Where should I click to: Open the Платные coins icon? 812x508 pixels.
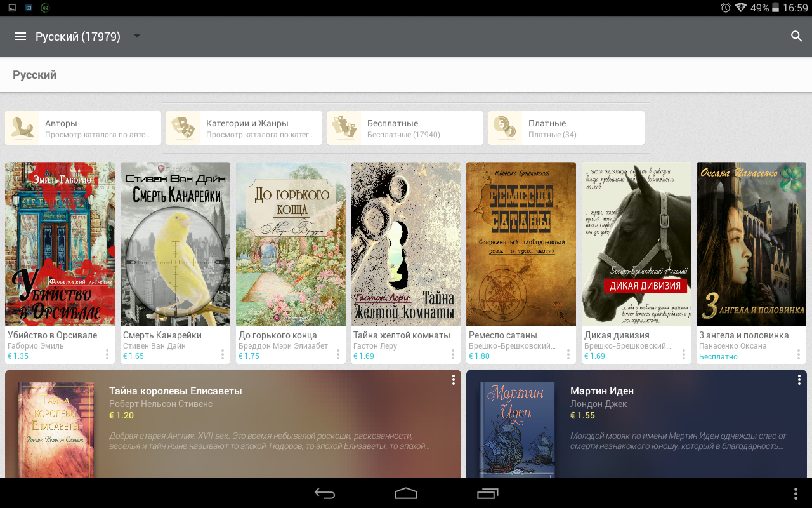point(506,128)
